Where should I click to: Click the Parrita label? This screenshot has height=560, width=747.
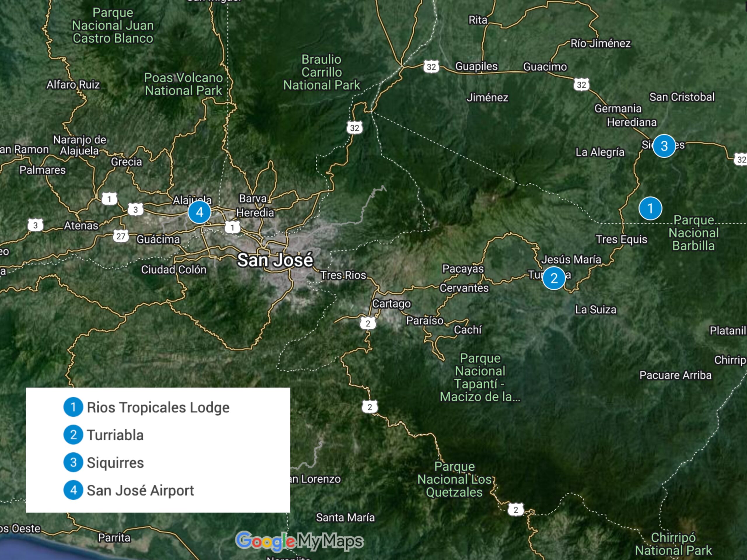click(x=114, y=538)
